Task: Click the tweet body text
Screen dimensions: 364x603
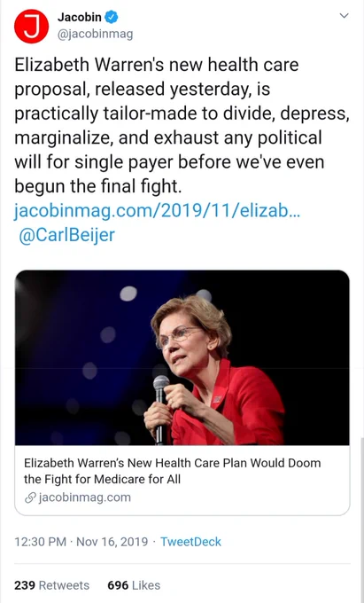Action: pyautogui.click(x=182, y=125)
